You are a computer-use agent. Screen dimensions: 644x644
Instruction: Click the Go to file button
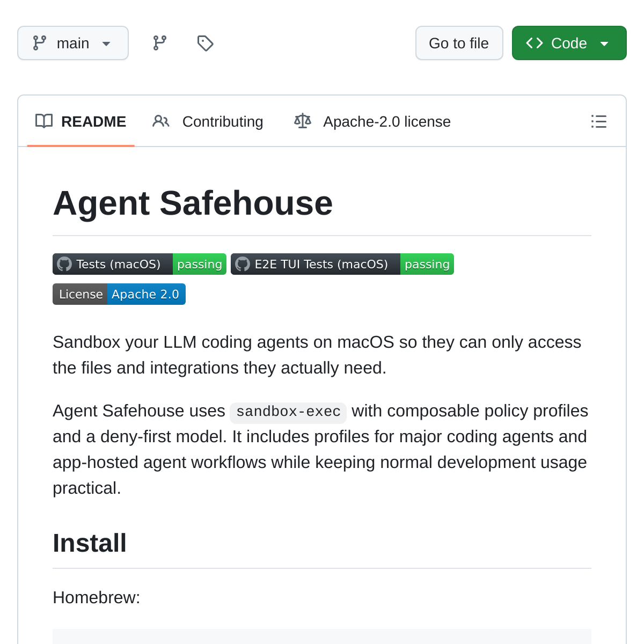[459, 43]
